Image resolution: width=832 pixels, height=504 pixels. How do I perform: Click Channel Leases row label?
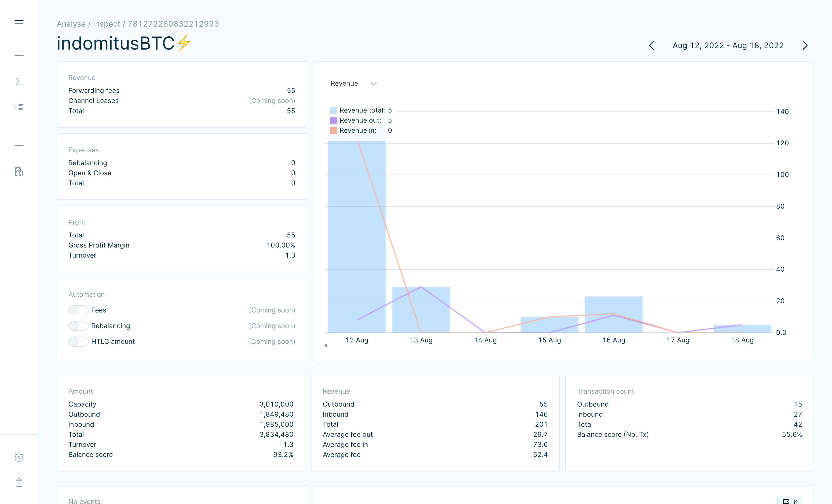coord(94,101)
